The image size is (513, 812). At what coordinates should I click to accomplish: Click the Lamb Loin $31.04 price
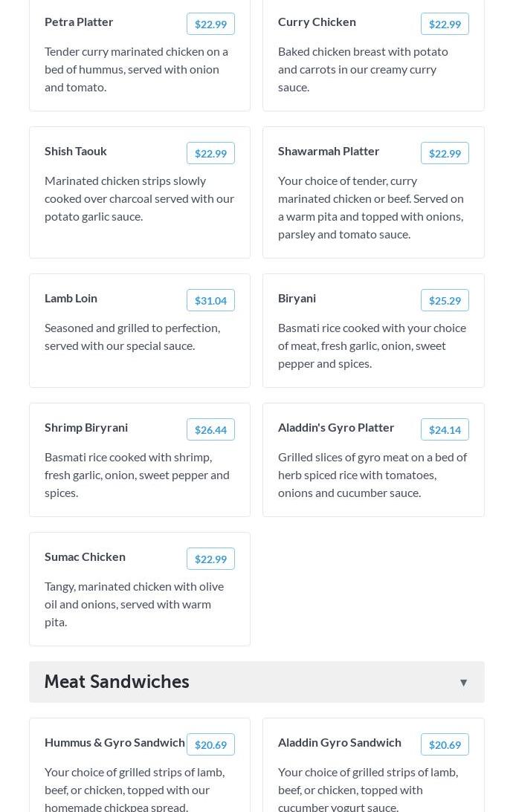(x=210, y=300)
